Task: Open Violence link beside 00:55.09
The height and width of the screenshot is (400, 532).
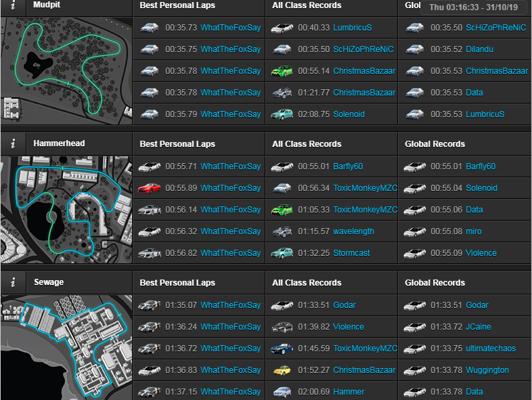Action: click(481, 253)
